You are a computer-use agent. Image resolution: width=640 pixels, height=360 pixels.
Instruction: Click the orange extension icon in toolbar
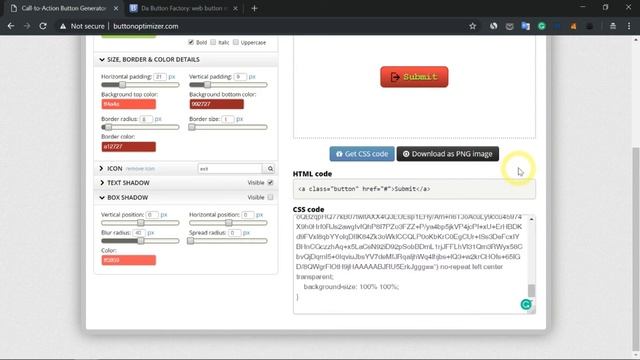pyautogui.click(x=573, y=26)
